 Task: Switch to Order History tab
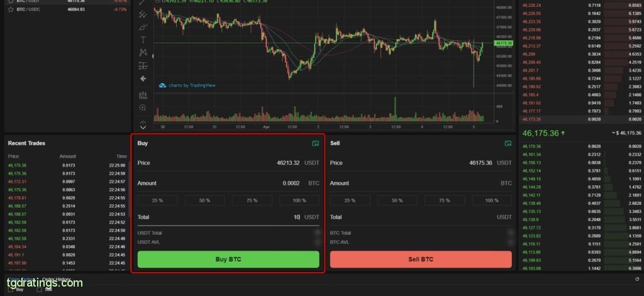(56, 280)
